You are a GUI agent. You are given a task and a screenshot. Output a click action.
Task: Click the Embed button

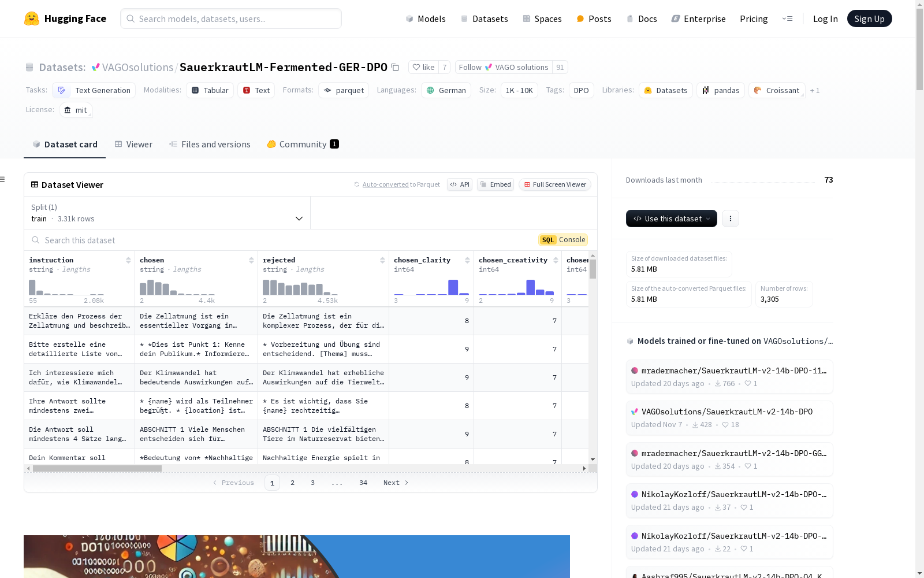(495, 184)
